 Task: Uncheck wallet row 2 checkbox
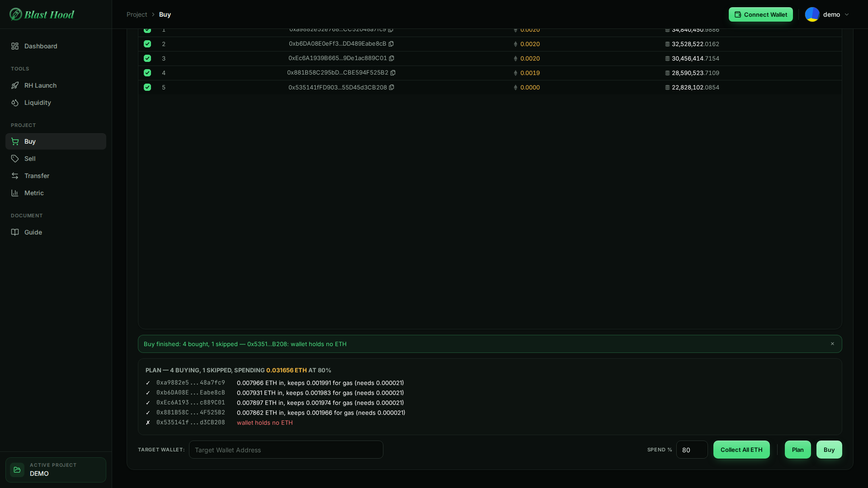(147, 44)
